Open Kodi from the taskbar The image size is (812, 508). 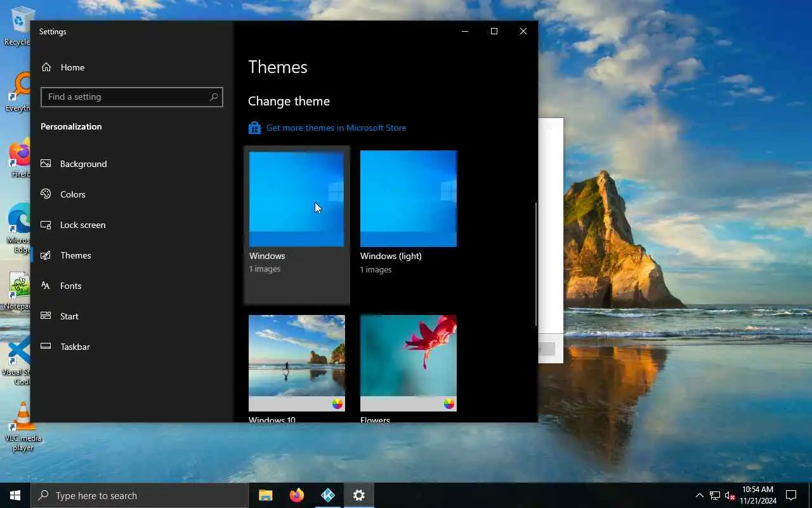click(x=328, y=495)
